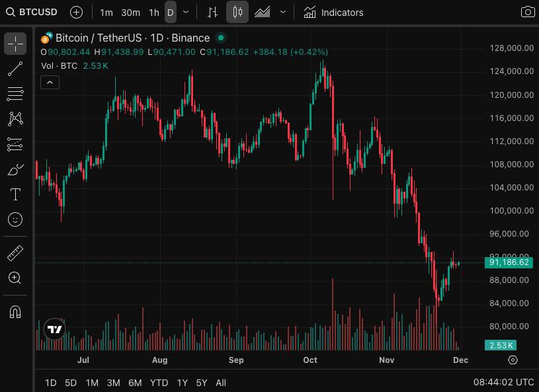
Task: Expand the time interval dropdown arrow
Action: pyautogui.click(x=186, y=13)
